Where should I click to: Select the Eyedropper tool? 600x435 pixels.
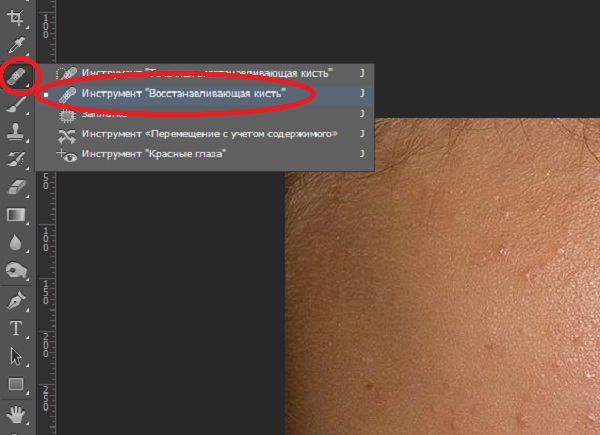(x=16, y=45)
